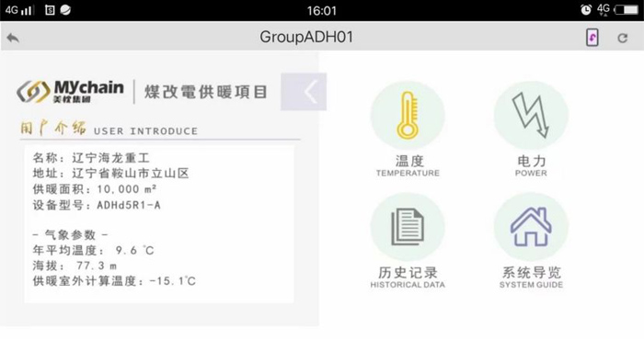This screenshot has height=339, width=644.
Task: Tap the purple phone rotate icon
Action: coord(592,38)
